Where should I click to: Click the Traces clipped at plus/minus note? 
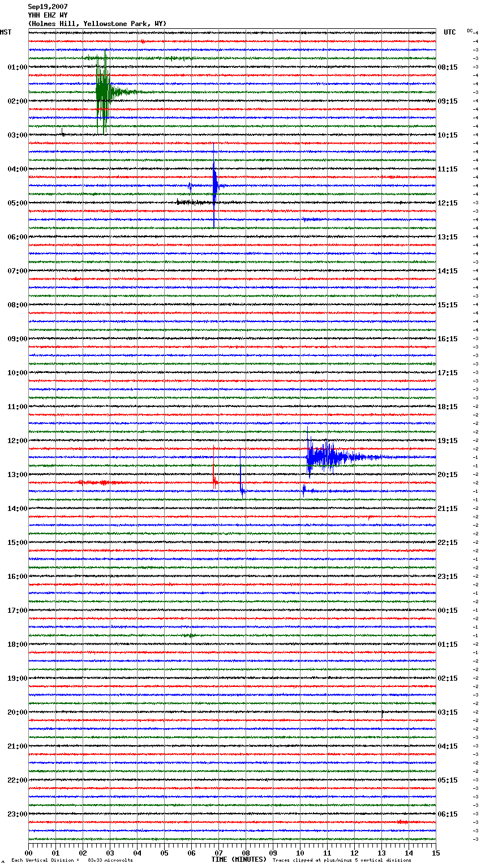(342, 860)
